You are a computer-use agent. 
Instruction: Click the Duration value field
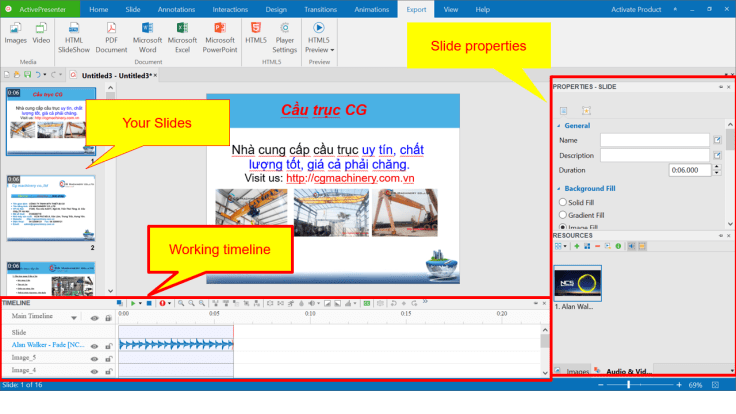click(x=690, y=170)
